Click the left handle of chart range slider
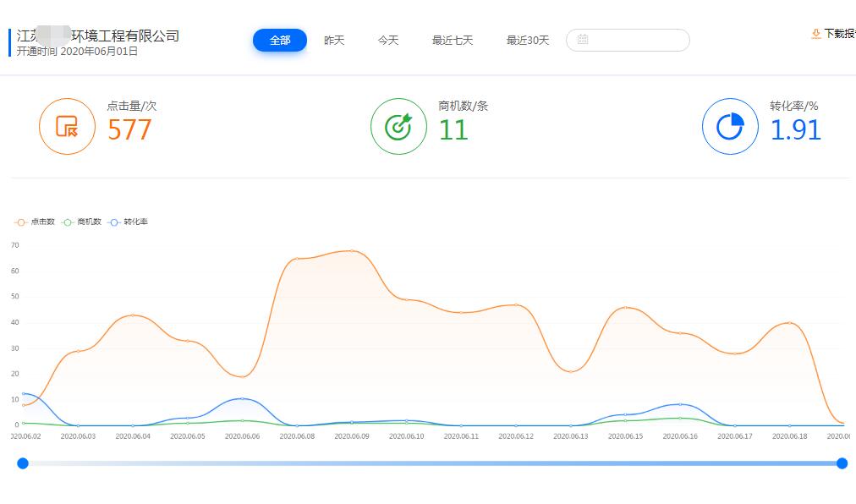The image size is (856, 504). 23,463
